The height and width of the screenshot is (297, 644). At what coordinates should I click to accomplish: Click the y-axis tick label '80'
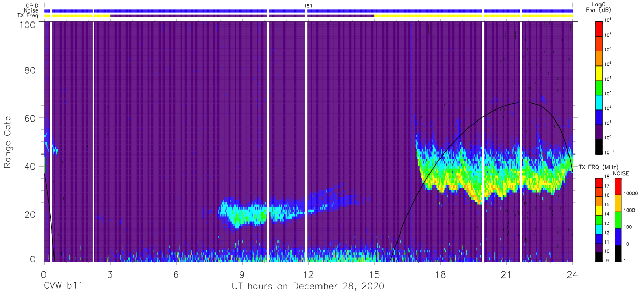point(30,70)
